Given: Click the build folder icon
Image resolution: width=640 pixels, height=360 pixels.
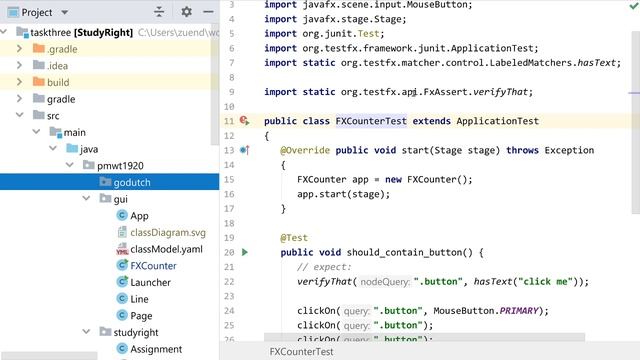Looking at the screenshot, I should click(39, 82).
